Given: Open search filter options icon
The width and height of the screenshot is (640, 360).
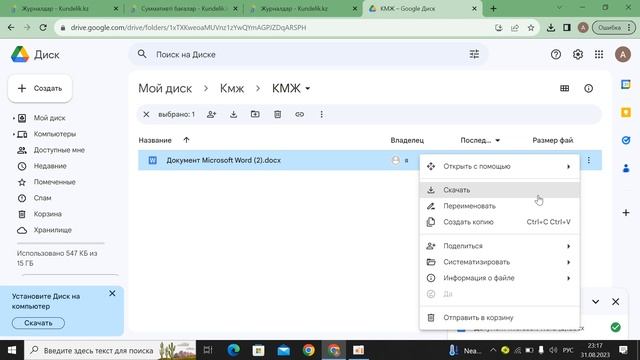Looking at the screenshot, I should [x=474, y=54].
